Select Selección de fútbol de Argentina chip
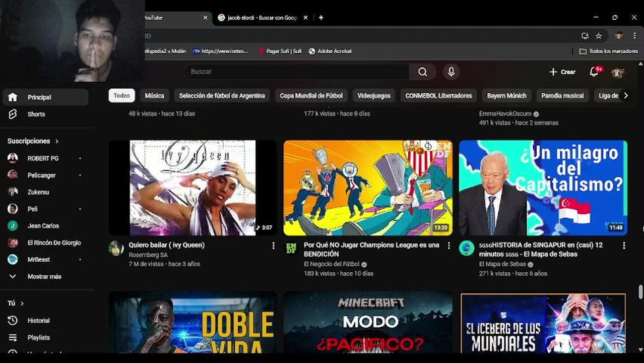 pos(222,96)
